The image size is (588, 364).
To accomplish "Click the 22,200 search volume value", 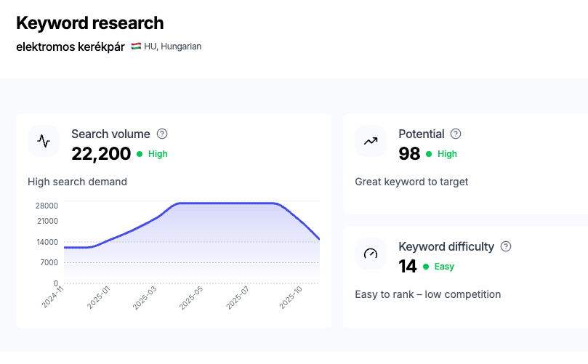I will click(x=101, y=153).
